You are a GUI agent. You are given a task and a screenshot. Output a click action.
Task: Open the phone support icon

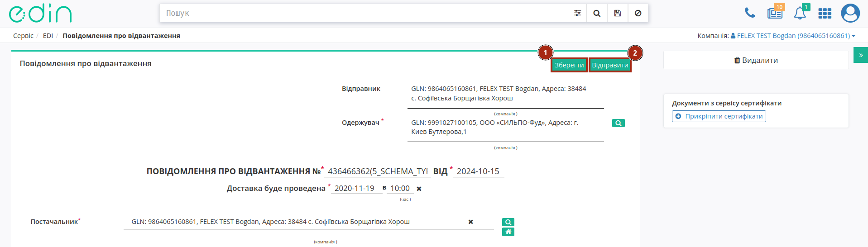click(x=750, y=13)
